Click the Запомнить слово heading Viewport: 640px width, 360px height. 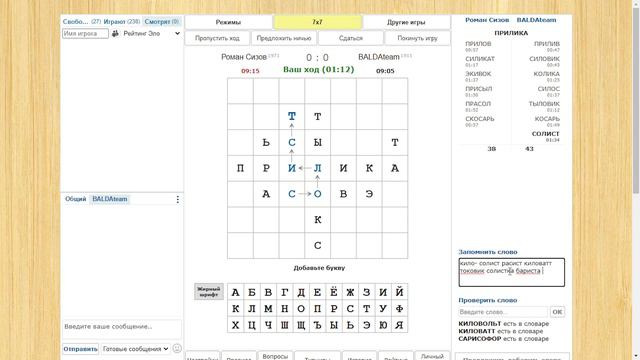(488, 252)
